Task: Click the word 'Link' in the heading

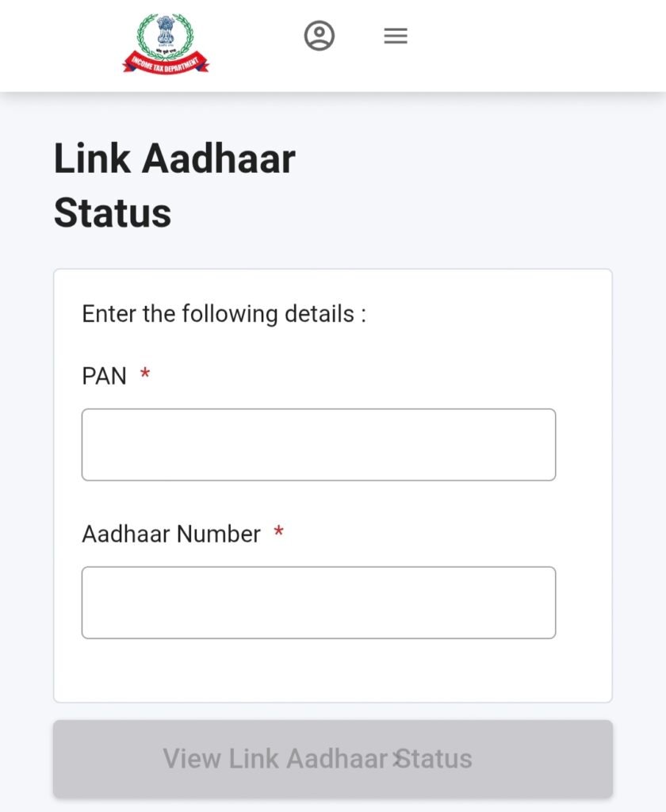Action: click(91, 159)
